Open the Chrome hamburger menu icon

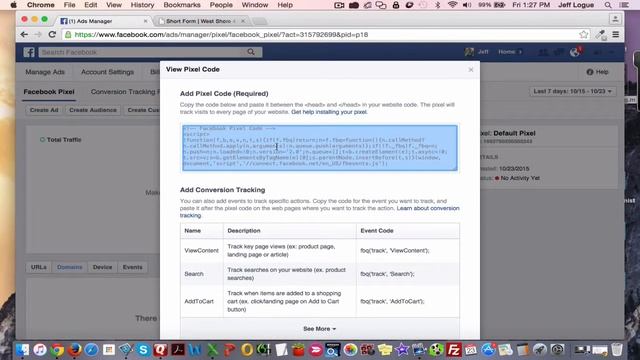coord(616,35)
